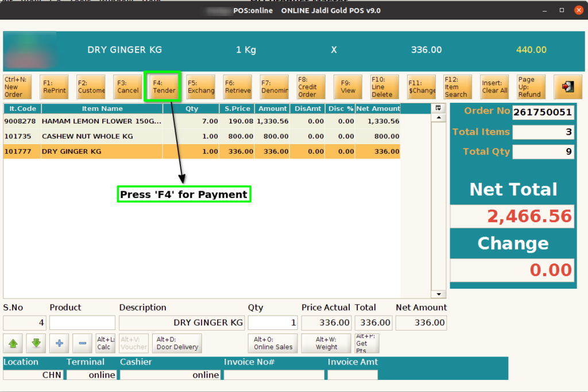Click the Alt+V Voucher button
The image size is (588, 392).
tap(134, 343)
